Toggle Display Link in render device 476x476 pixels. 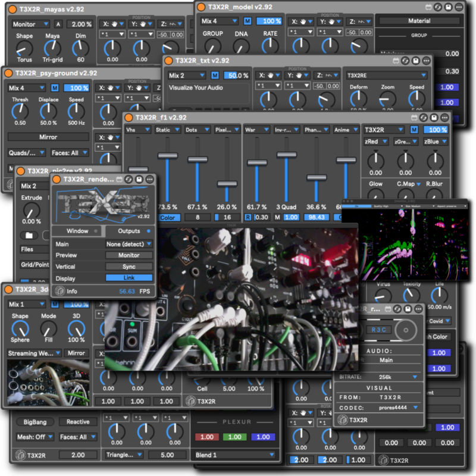[x=129, y=277]
